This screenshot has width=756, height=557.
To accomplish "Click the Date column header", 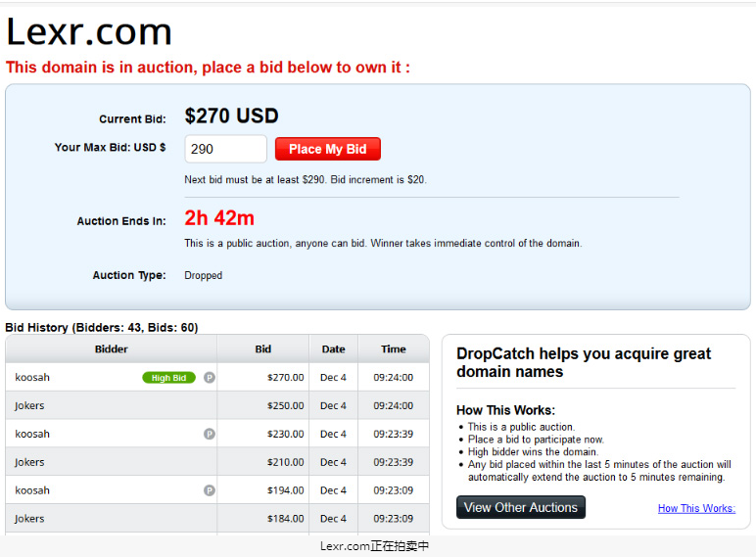I will pyautogui.click(x=334, y=348).
